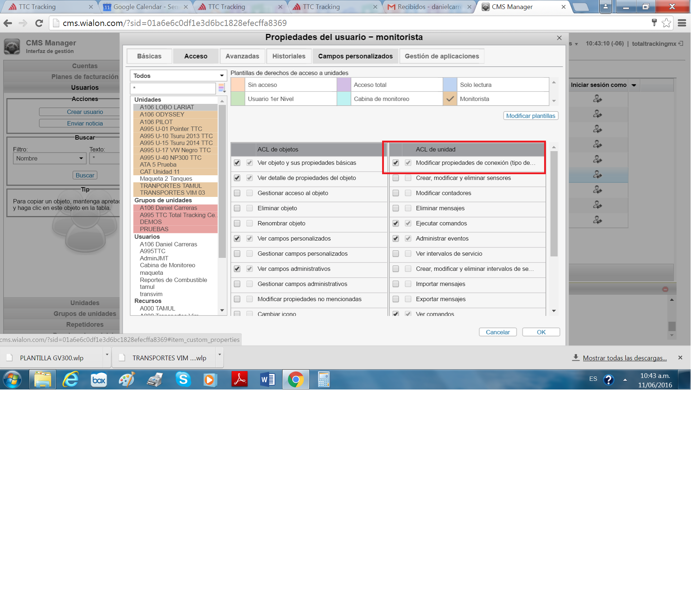Bookmark the page with the star icon
Viewport: 700px width, 590px height.
pos(666,23)
